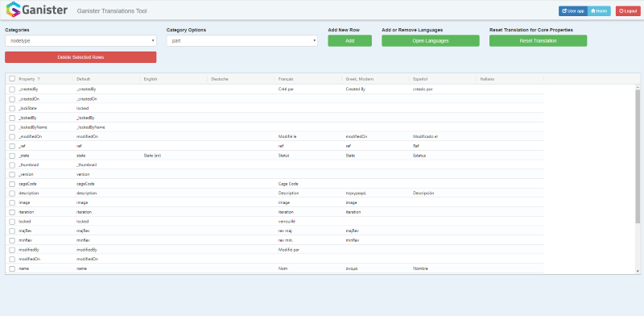Check the _thumbnail row checkbox

[x=12, y=164]
